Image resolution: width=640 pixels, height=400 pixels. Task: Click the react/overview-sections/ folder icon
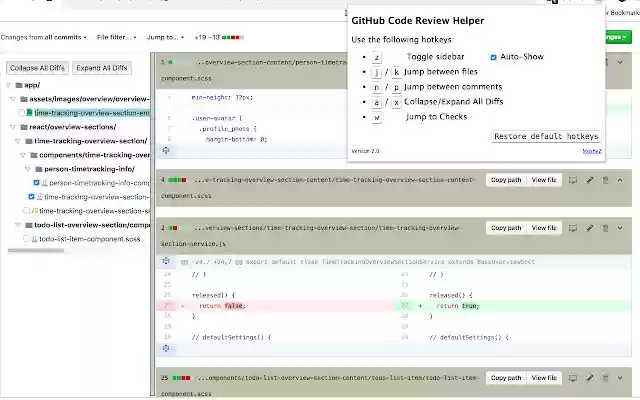24,127
